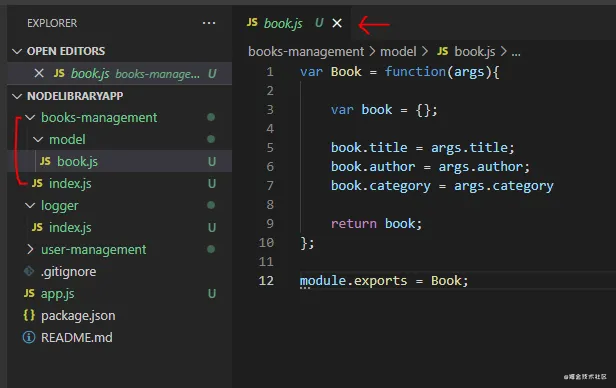This screenshot has width=616, height=388.
Task: Click line number 12 in the gutter
Action: point(266,281)
